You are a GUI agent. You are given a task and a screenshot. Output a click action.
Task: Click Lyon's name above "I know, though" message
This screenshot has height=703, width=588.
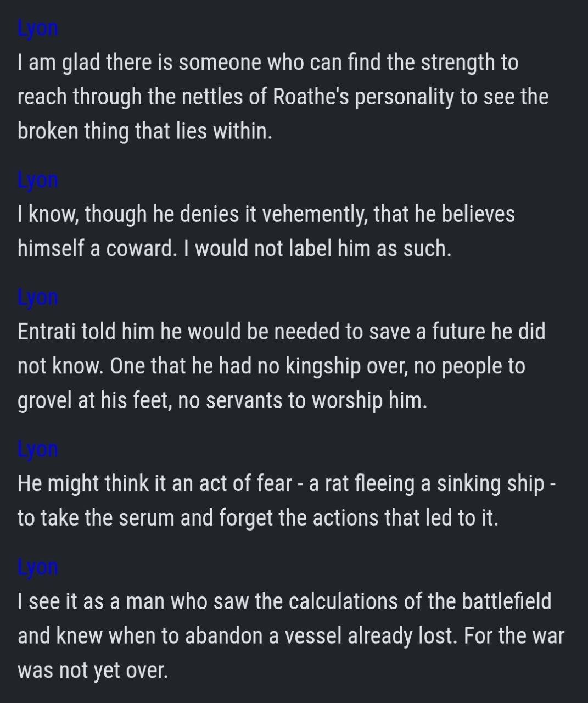pos(37,180)
